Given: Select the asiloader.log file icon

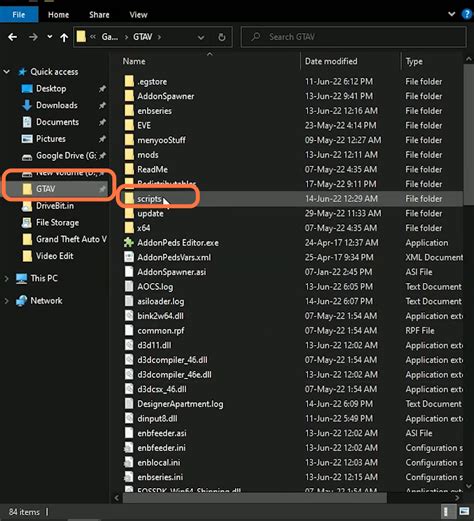Looking at the screenshot, I should 129,301.
